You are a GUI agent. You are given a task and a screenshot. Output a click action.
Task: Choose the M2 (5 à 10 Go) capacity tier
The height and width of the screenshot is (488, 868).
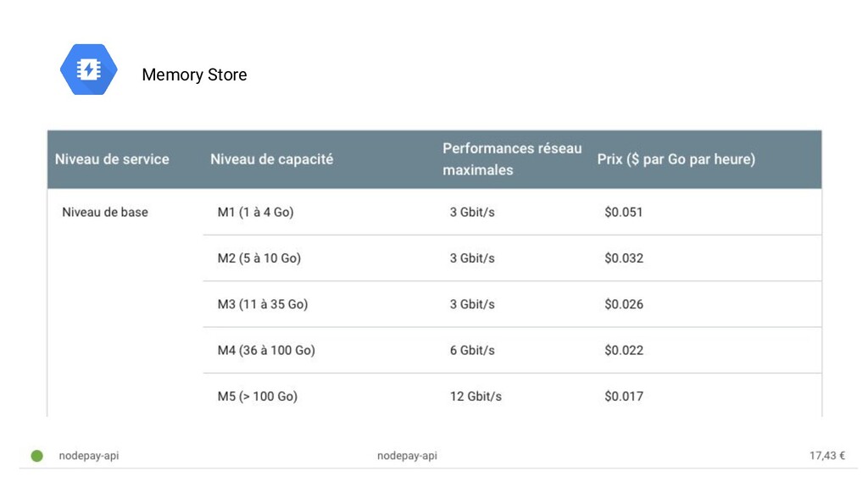pos(259,258)
